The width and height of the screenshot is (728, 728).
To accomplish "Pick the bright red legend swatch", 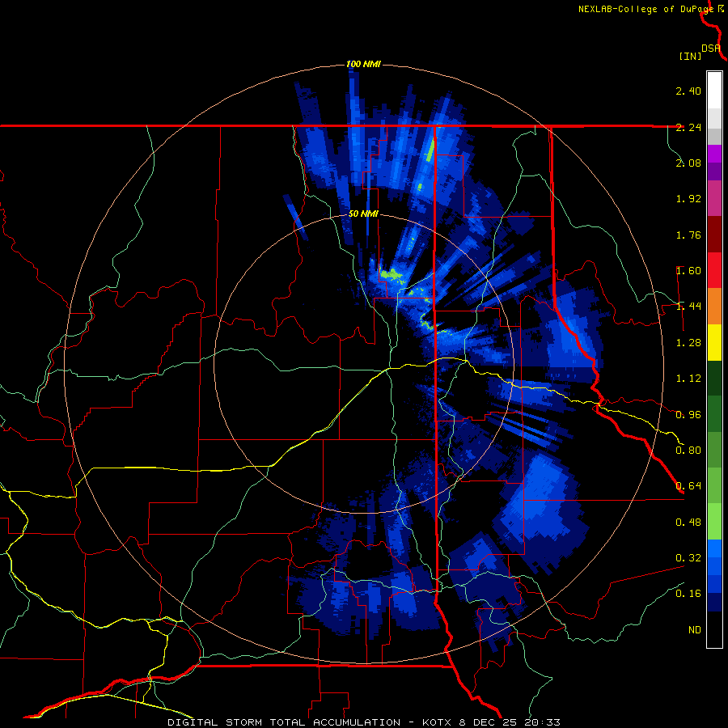I will click(x=714, y=270).
